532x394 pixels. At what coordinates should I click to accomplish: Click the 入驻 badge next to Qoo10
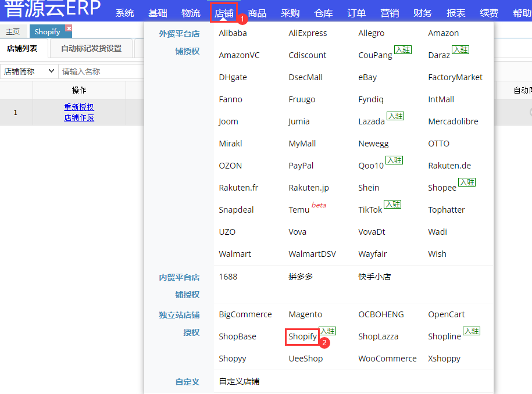tap(394, 160)
